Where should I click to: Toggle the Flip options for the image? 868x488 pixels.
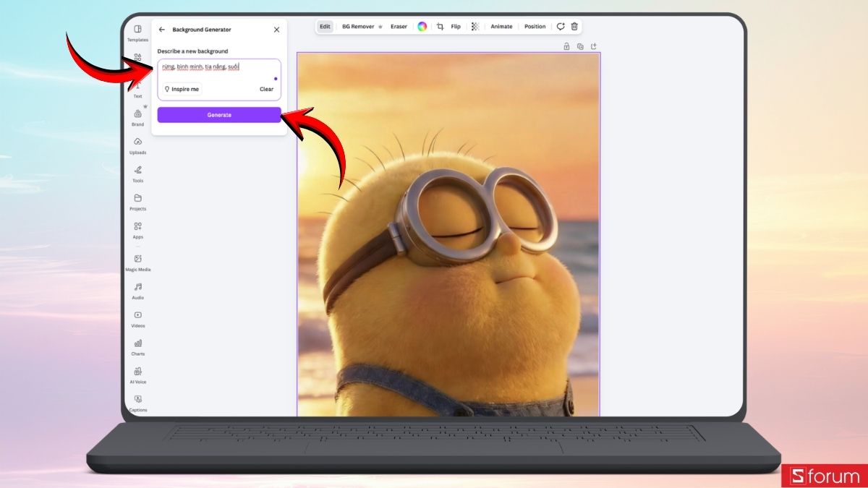pyautogui.click(x=456, y=26)
